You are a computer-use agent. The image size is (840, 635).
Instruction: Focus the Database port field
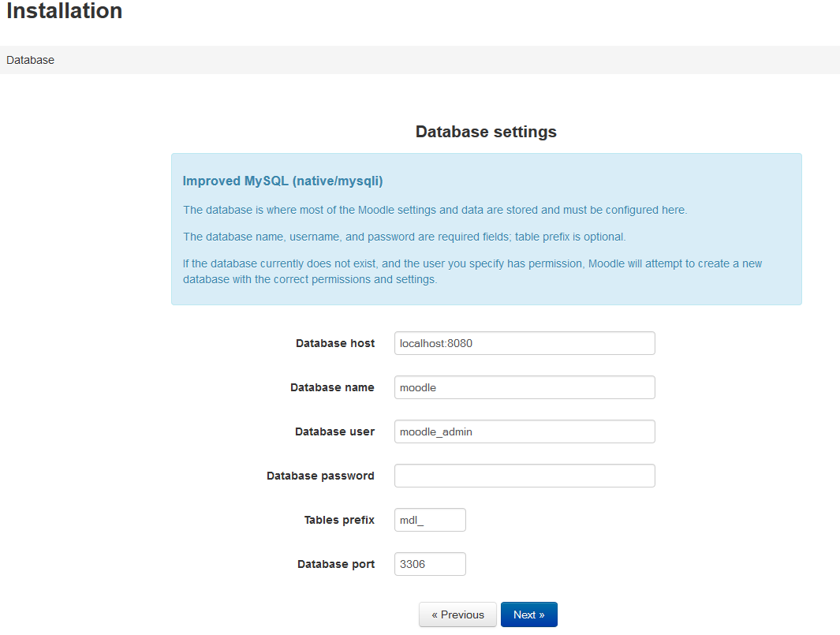click(x=430, y=564)
